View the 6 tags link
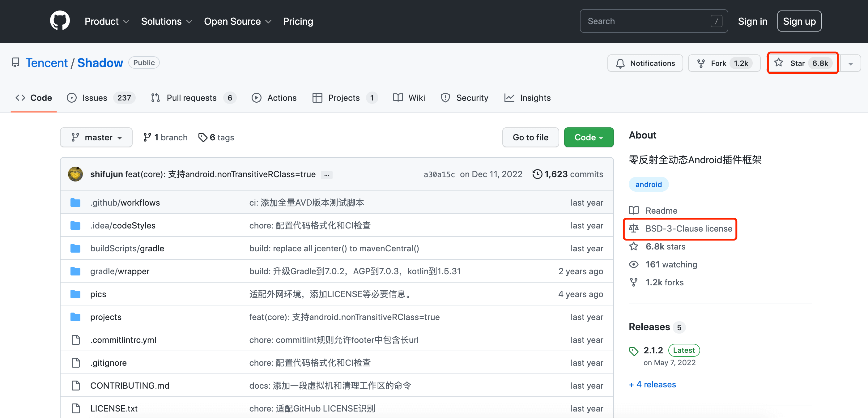The image size is (868, 418). point(216,137)
